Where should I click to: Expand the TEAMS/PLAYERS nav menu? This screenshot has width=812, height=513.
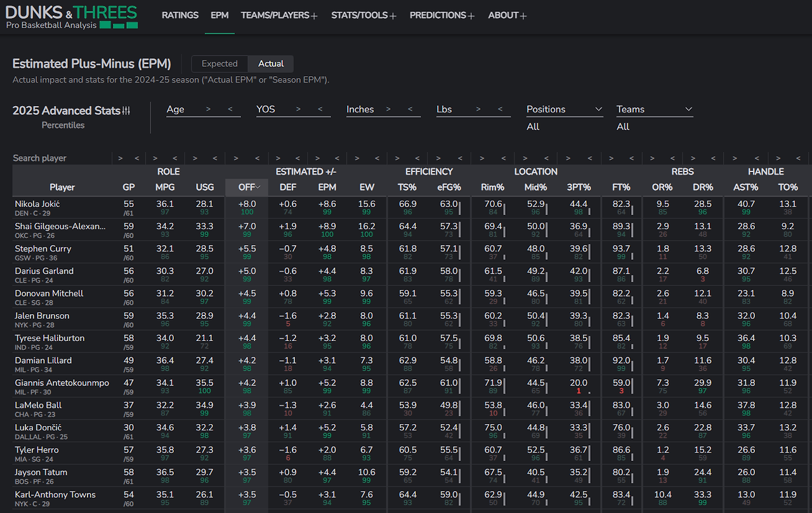(x=279, y=15)
